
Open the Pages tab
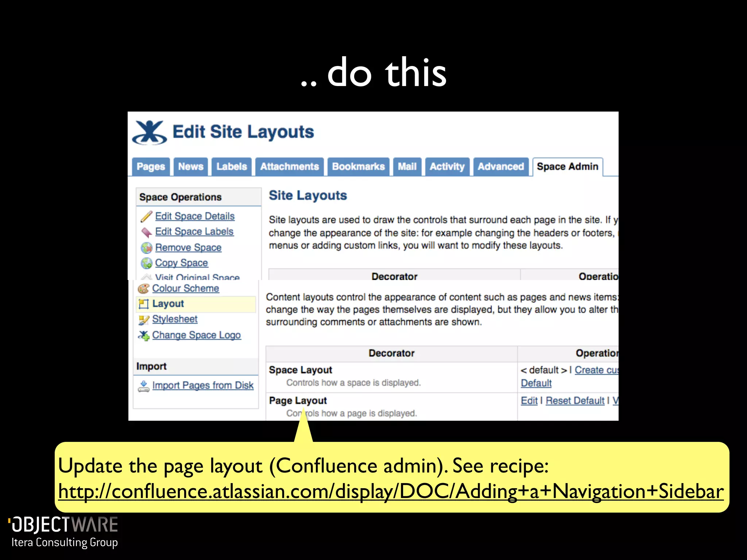tap(151, 167)
